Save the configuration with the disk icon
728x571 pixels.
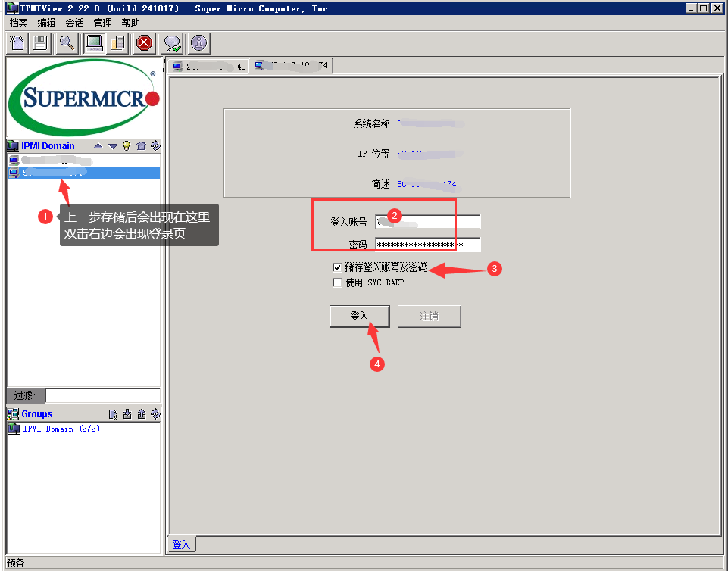40,42
